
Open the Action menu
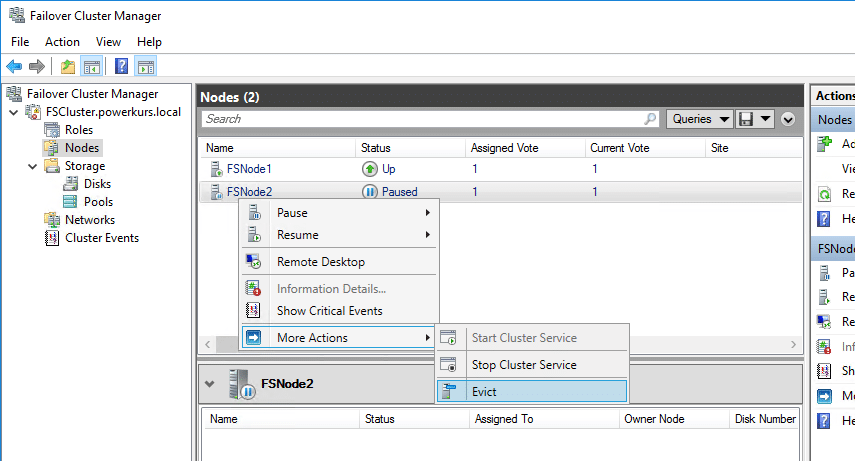[x=62, y=42]
